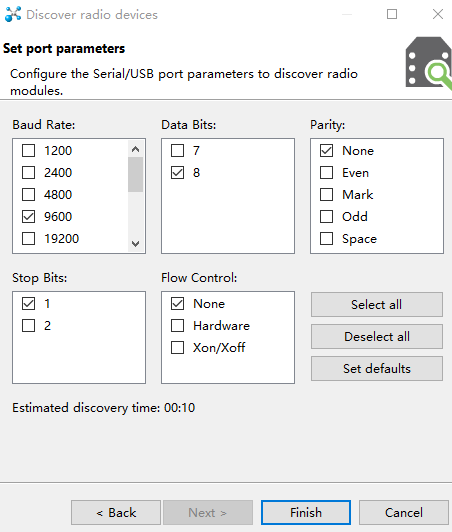This screenshot has height=532, width=452.
Task: Click the XCTU app icon in title bar
Action: coord(13,14)
